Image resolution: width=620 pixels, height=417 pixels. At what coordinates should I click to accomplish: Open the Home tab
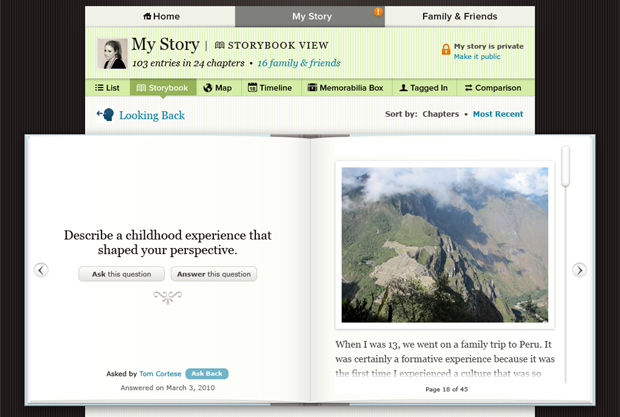tap(161, 16)
